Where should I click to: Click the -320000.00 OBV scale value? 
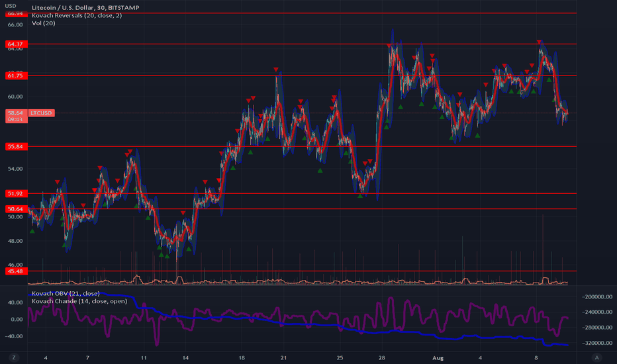[x=597, y=343]
